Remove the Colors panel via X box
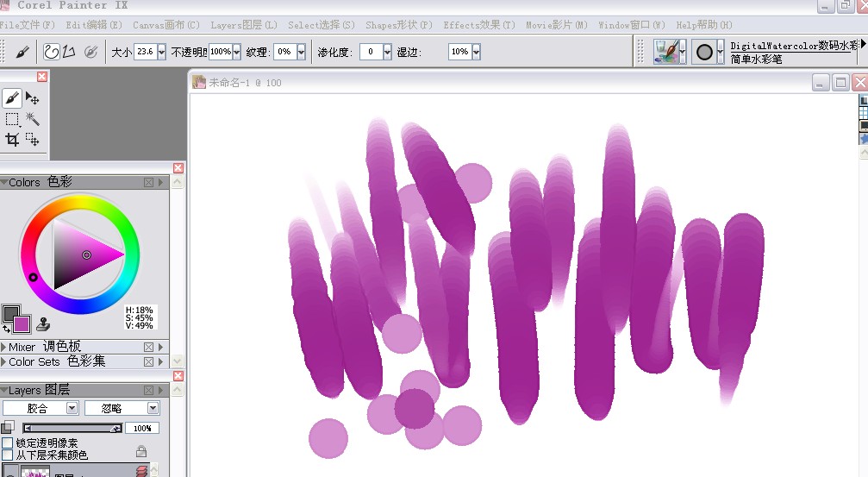This screenshot has width=868, height=477. pyautogui.click(x=148, y=182)
